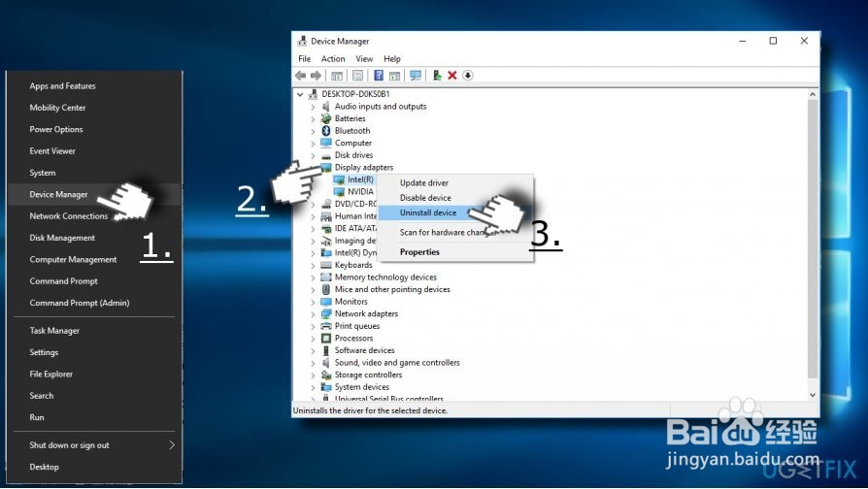Click the Imaging devices camera icon
Viewport: 868px width, 489px height.
(x=326, y=241)
